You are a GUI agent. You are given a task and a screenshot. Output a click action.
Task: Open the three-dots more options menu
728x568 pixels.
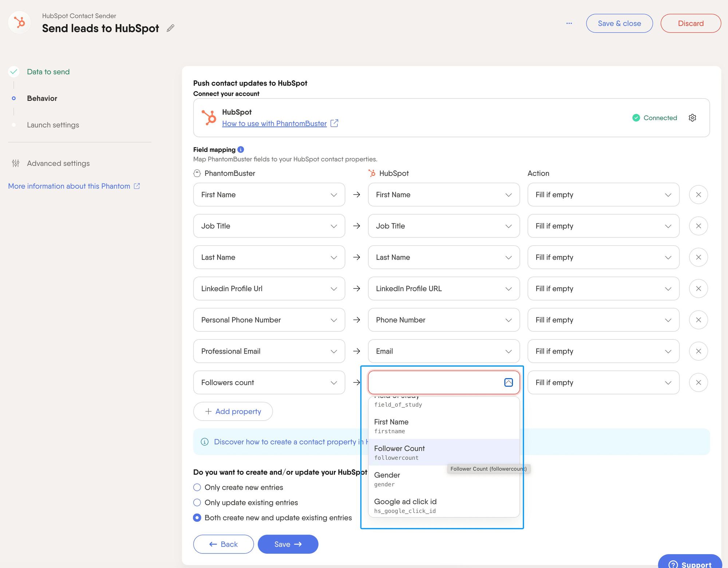click(569, 23)
